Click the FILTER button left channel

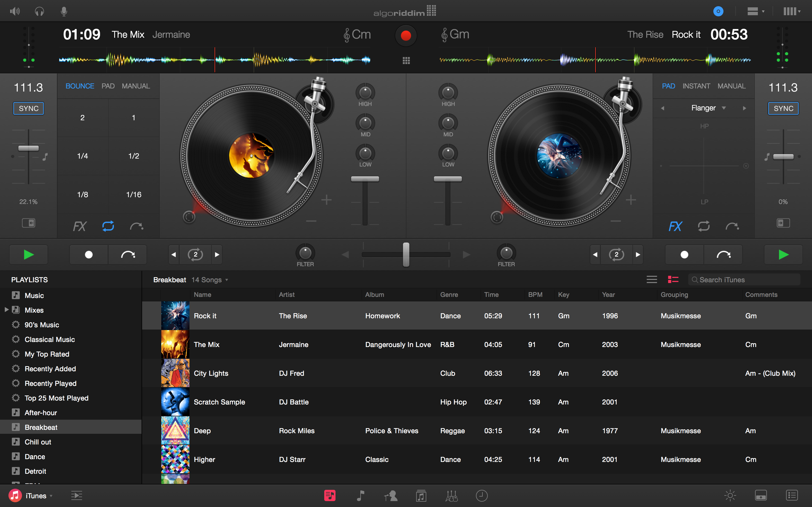[x=304, y=253]
